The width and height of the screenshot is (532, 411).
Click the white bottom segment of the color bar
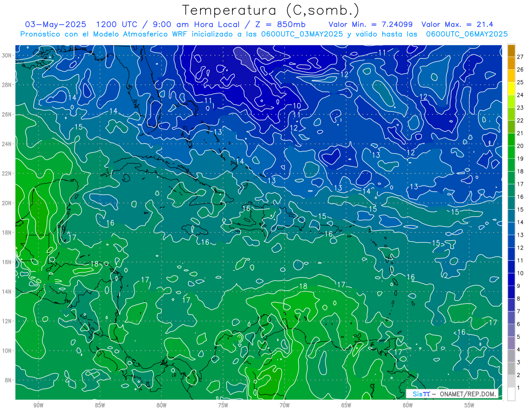511,394
